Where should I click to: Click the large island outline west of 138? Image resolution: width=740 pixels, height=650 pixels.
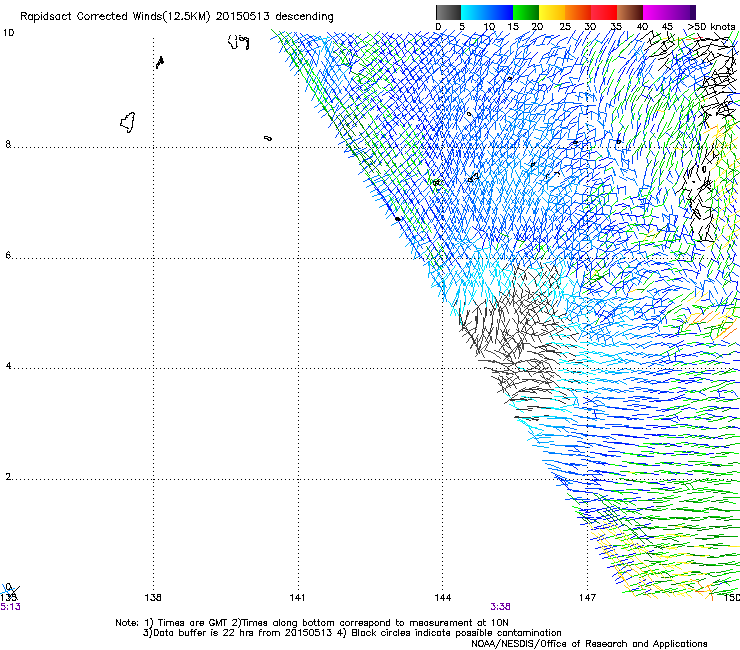(127, 123)
